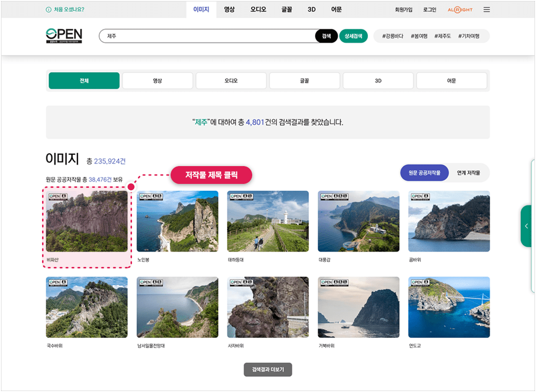Switch to 연계 저작물 view
Viewport: 536px width, 392px height.
point(469,173)
